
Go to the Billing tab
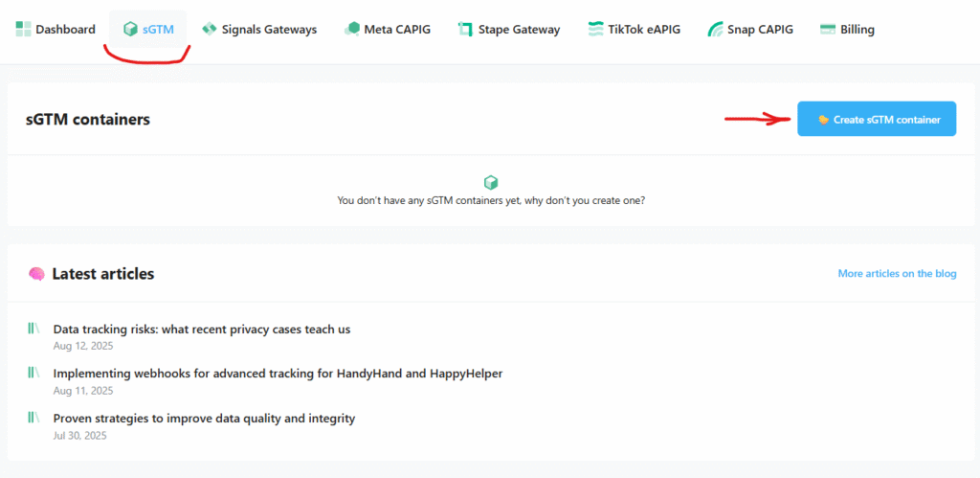(847, 29)
